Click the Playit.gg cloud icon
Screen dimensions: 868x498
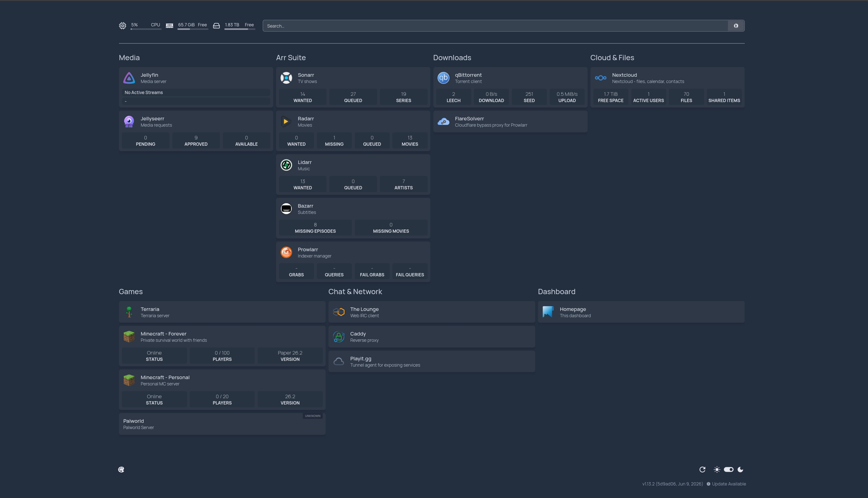(339, 362)
